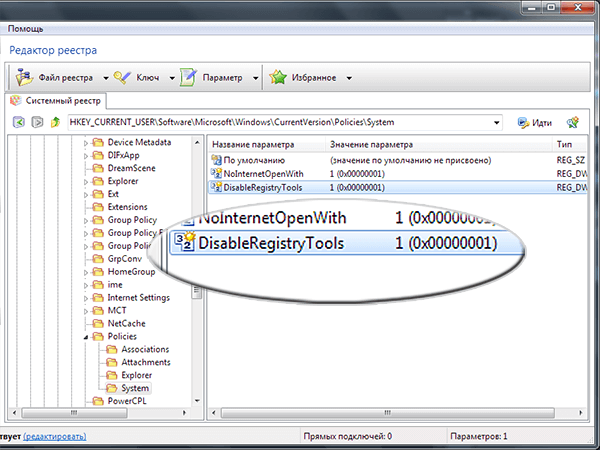Select the Internet Settings folder

[139, 298]
